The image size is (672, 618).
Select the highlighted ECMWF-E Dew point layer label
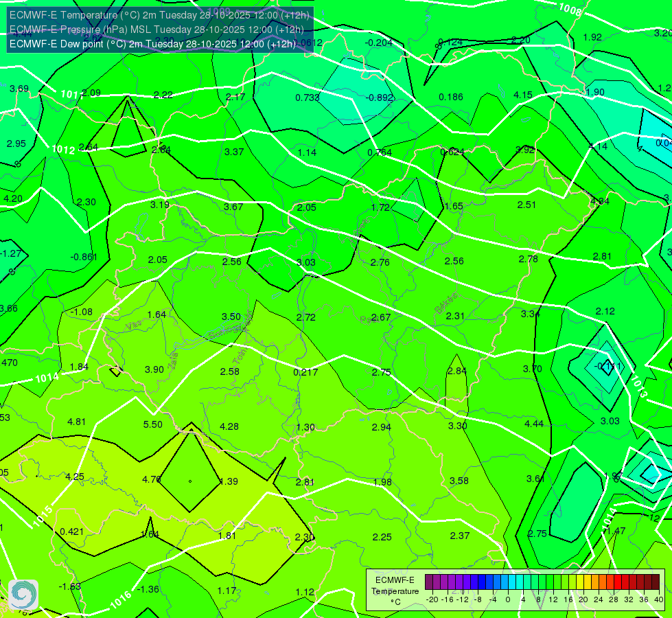[x=152, y=44]
